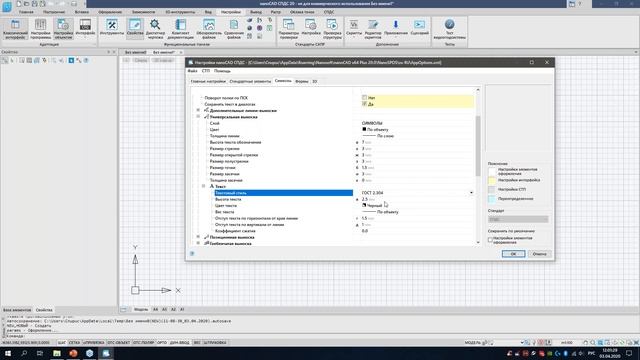Open Windows Start menu
Viewport: 640px width, 360px height.
tap(8, 353)
